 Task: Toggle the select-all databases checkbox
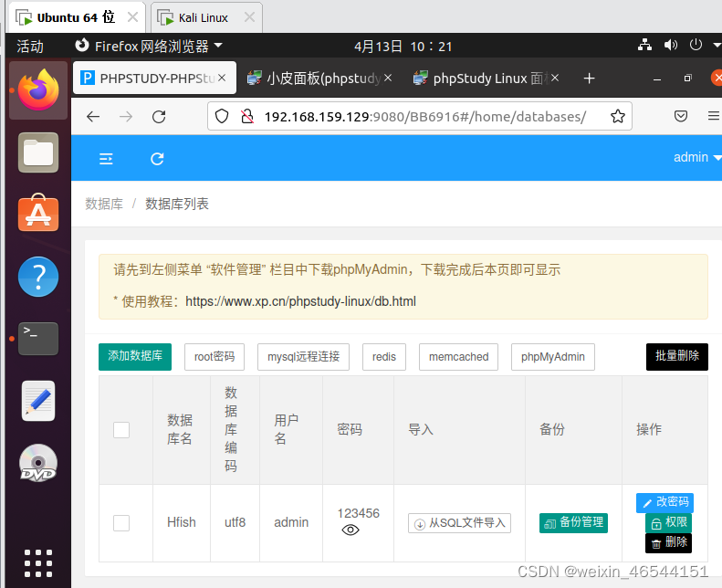[121, 430]
